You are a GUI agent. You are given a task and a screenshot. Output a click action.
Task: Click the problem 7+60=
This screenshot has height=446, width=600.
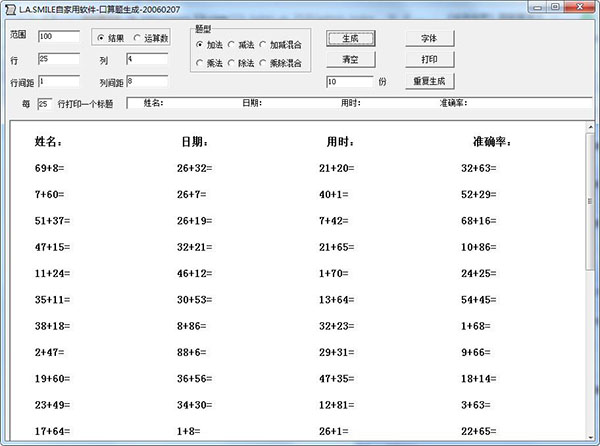[x=49, y=194]
